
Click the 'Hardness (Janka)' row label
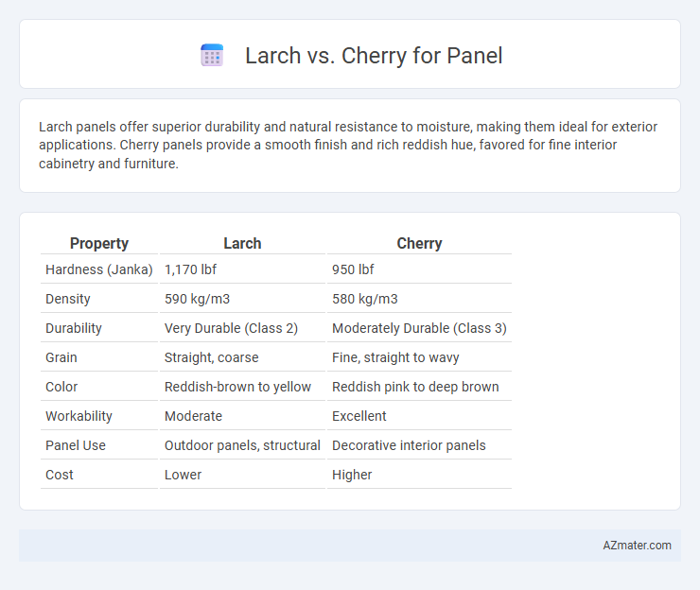pos(99,269)
